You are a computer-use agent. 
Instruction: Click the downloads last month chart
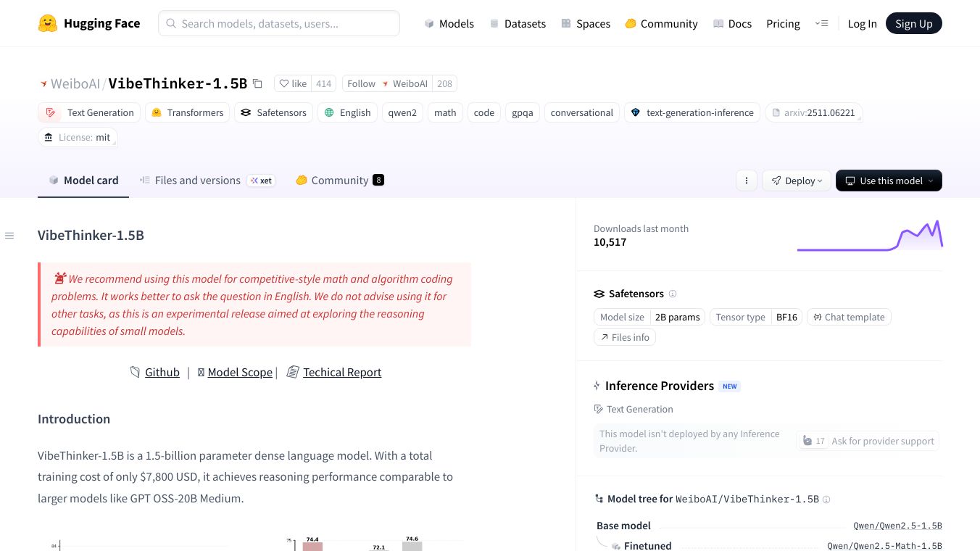[869, 236]
